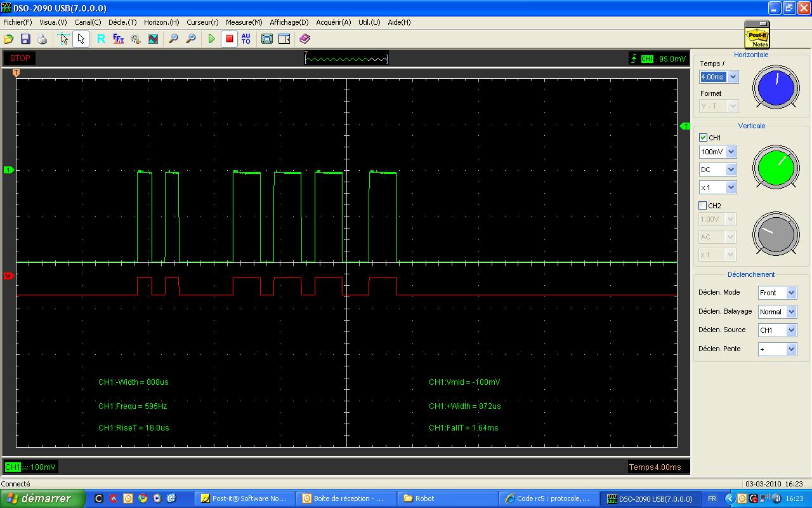
Task: Click the cyan R reference icon
Action: (101, 39)
